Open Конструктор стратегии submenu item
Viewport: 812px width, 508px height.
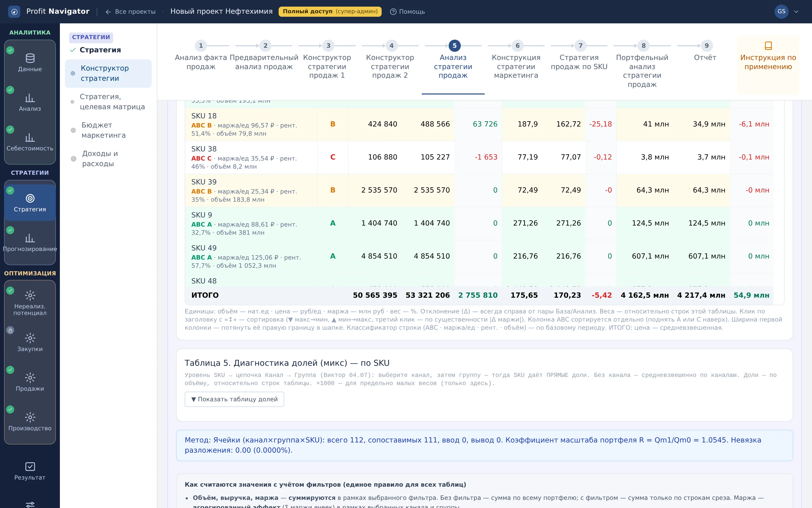(108, 73)
